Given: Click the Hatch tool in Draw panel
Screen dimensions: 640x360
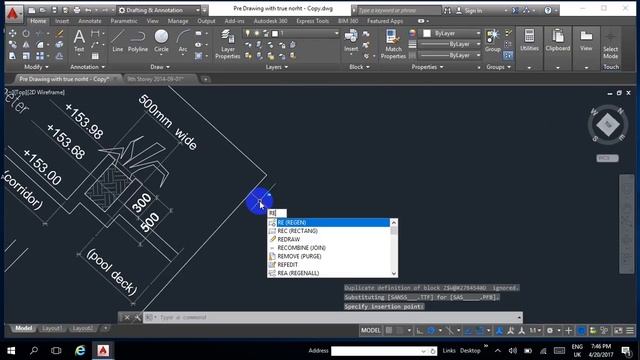Looking at the screenshot, I should 198,56.
